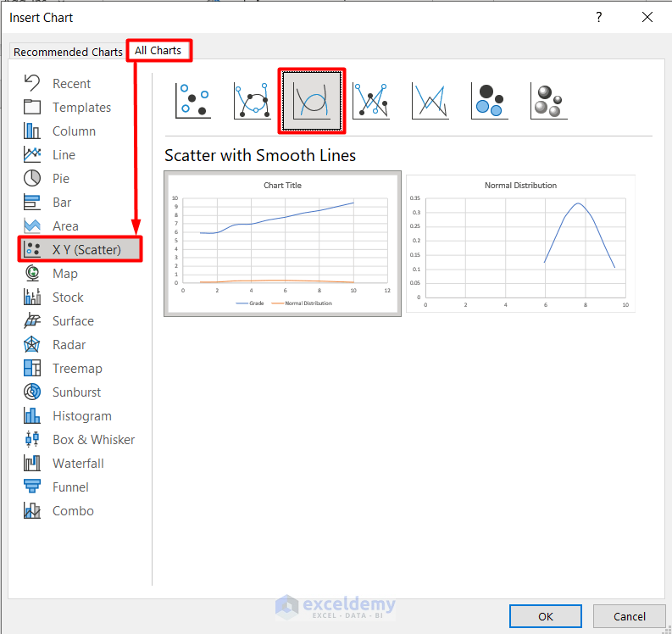Select the Bar chart category icon
The image size is (672, 634).
(32, 202)
